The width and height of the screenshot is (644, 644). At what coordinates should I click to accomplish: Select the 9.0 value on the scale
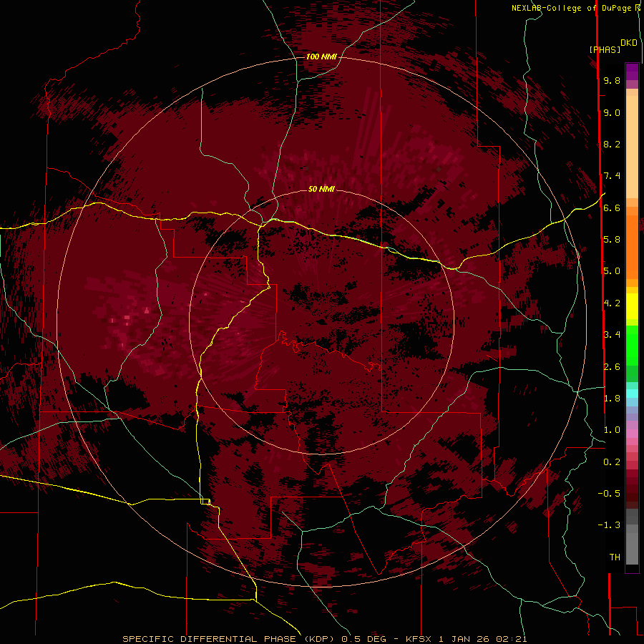pyautogui.click(x=612, y=113)
